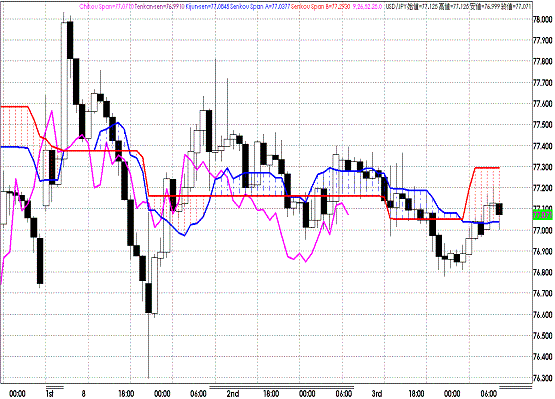Click the 76.800 price axis label
Image resolution: width=555 pixels, height=399 pixels.
pyautogui.click(x=542, y=273)
